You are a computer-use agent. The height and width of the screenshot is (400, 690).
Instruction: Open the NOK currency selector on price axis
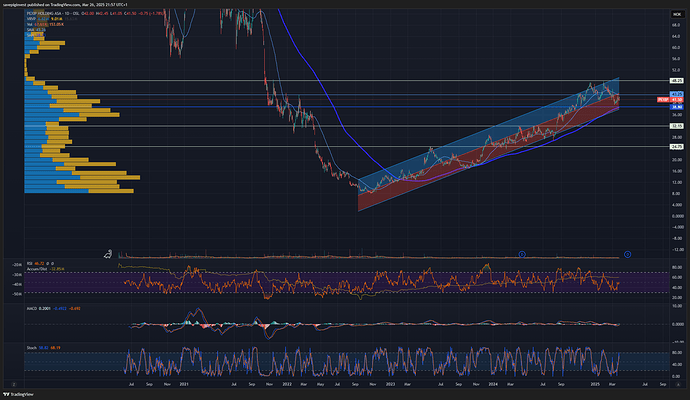(x=676, y=15)
